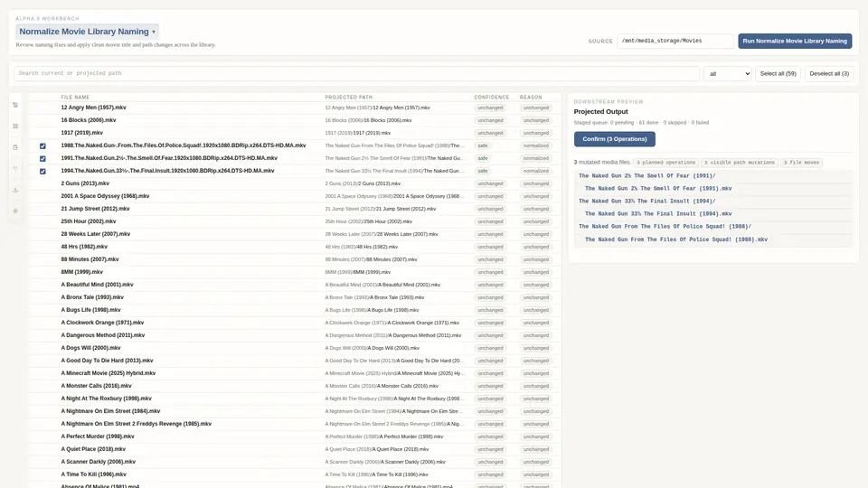Select A Monster Calls (2016).mkv file name

pos(97,386)
